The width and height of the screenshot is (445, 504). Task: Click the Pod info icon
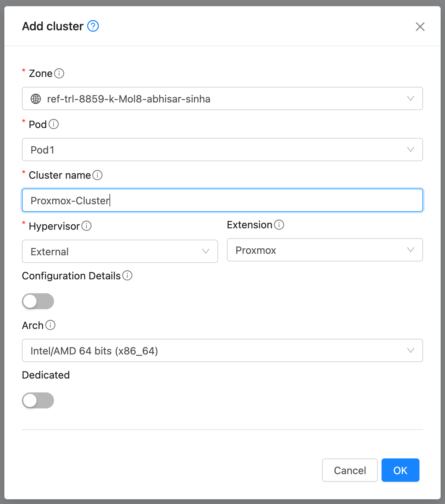[54, 124]
